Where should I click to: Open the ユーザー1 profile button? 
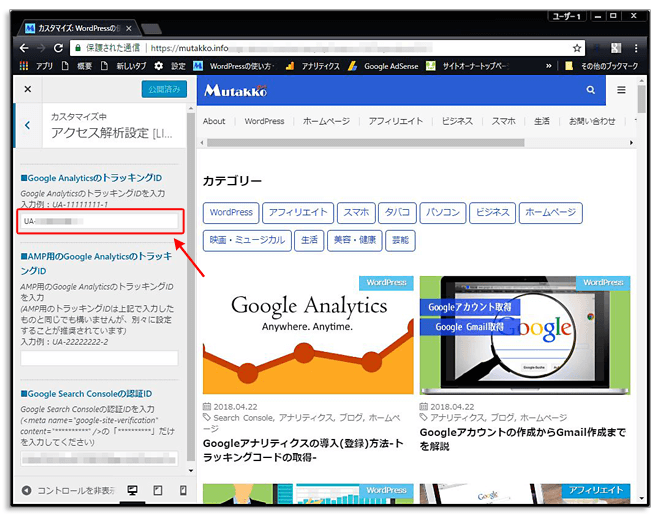(567, 16)
